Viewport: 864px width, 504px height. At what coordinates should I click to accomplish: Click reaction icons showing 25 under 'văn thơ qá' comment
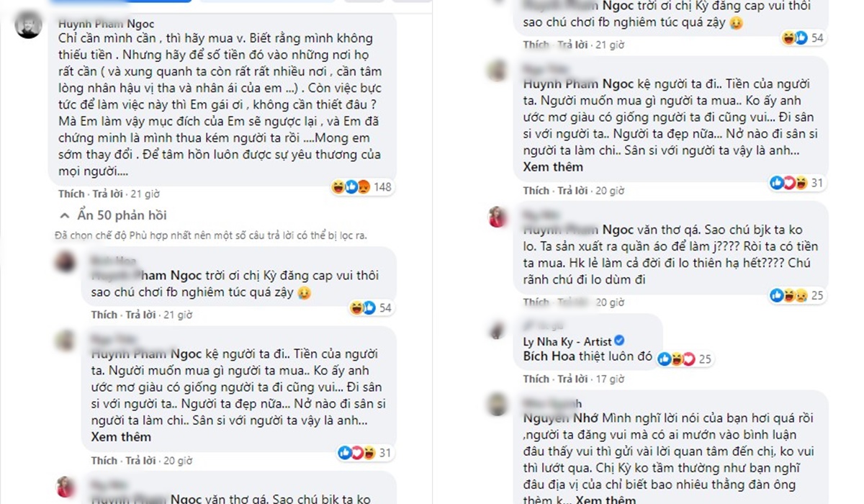click(788, 295)
